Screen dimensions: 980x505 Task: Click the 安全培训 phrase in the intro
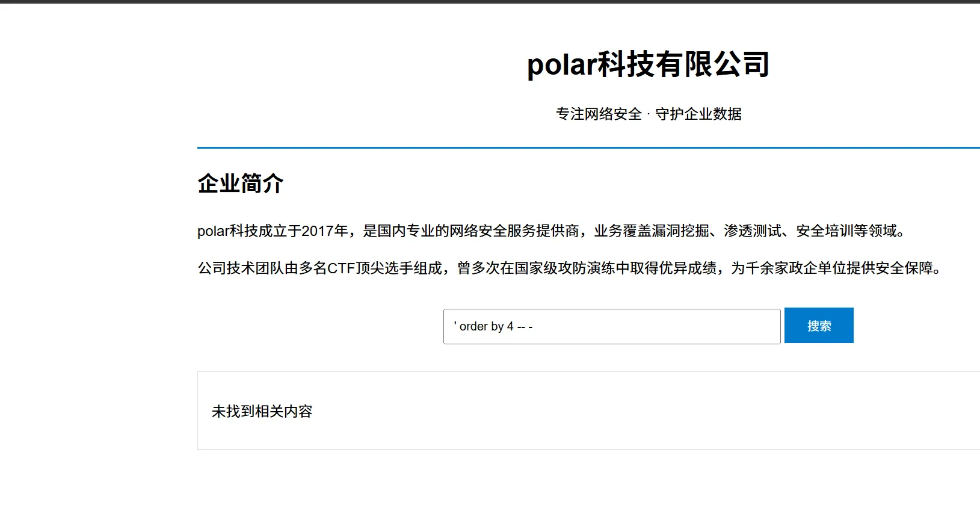coord(825,231)
